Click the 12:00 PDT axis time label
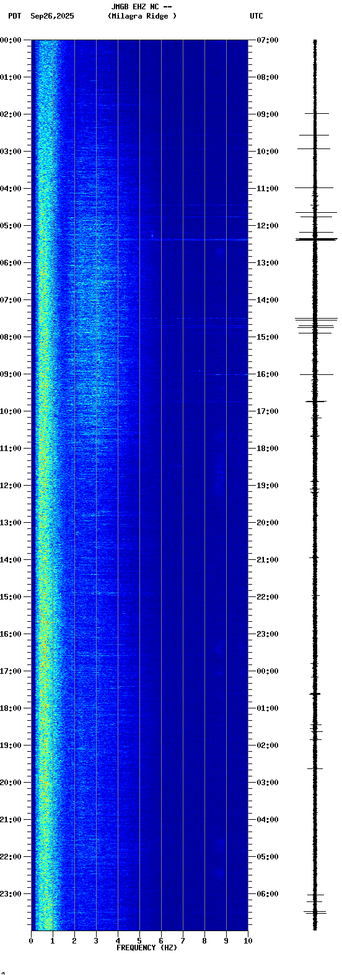 11,486
